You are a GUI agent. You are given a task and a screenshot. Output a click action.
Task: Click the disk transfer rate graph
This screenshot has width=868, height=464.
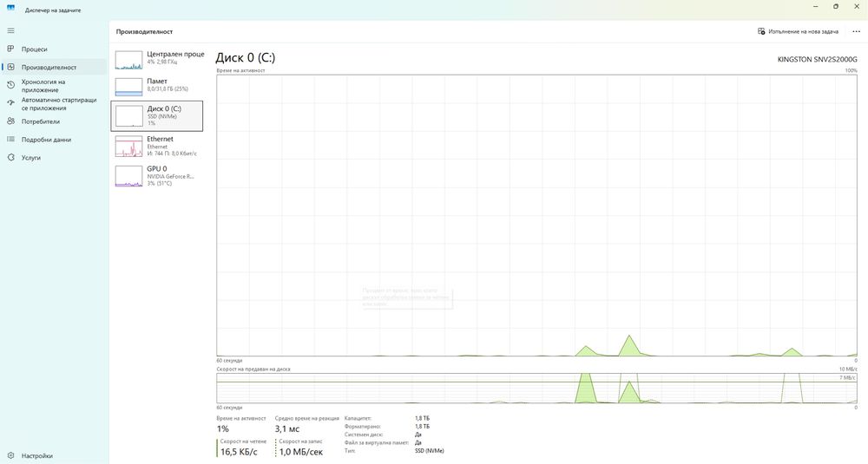pos(536,389)
